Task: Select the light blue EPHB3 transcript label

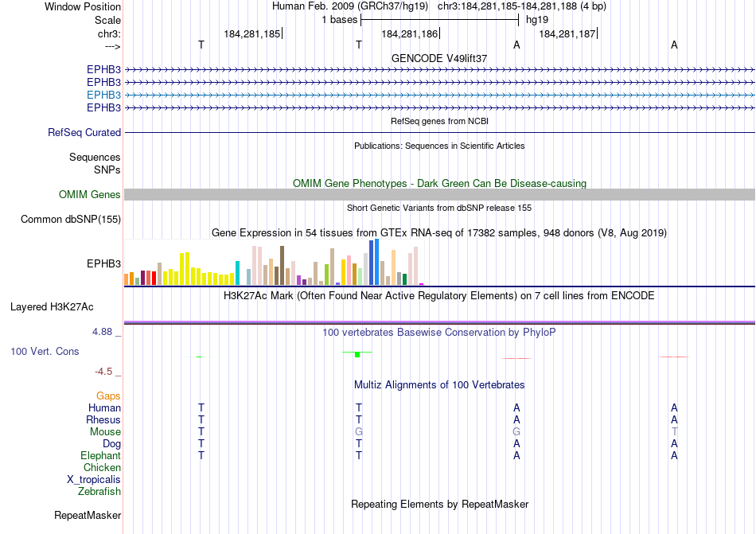Action: [103, 95]
